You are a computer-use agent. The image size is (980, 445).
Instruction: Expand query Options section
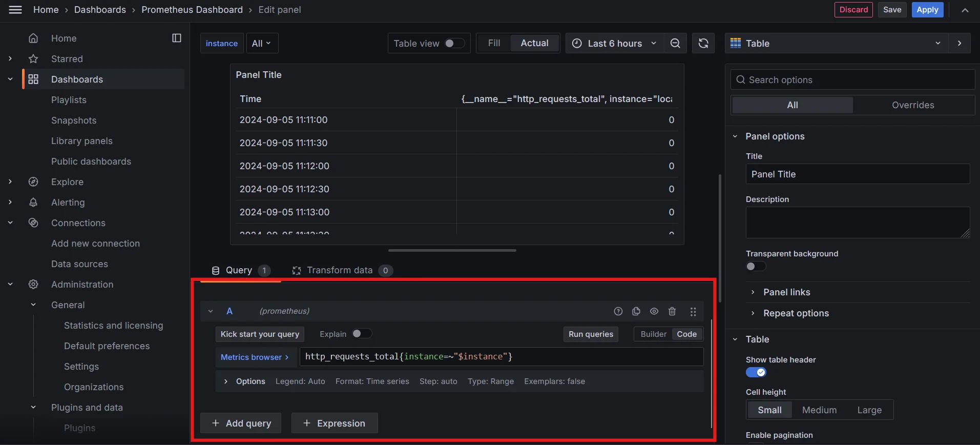coord(225,381)
